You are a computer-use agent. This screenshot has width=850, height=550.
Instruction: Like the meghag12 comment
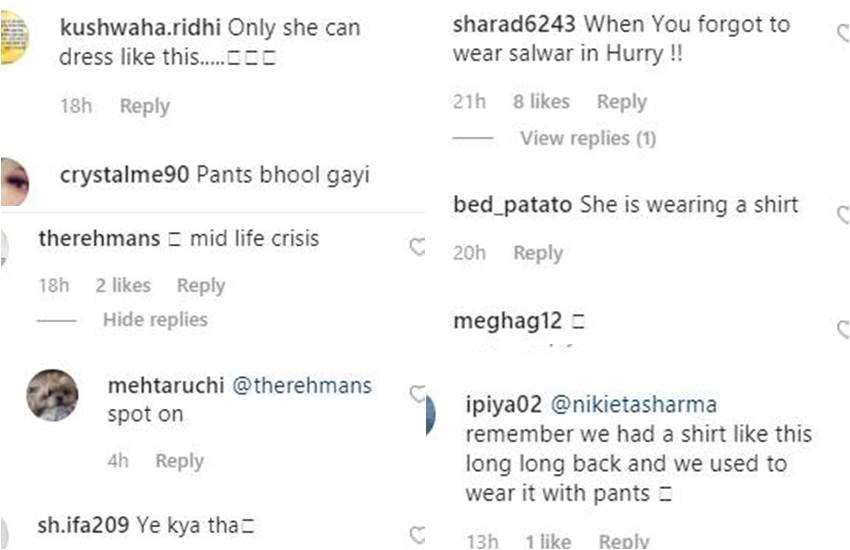pos(842,329)
